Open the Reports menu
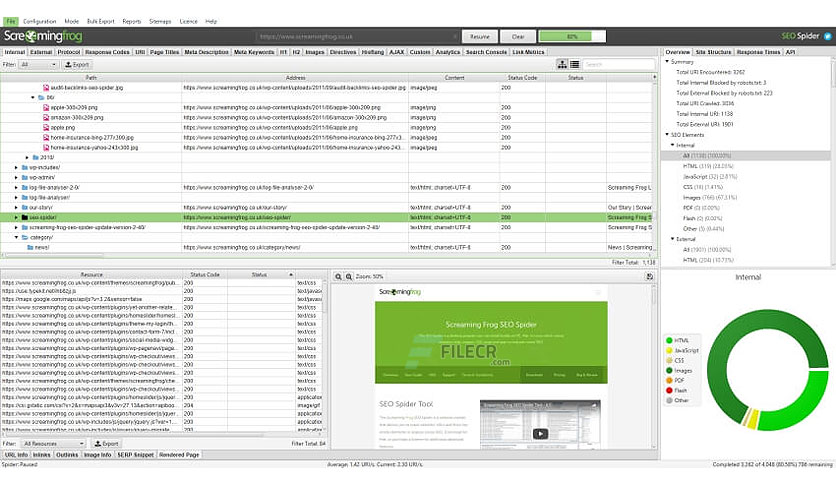Image resolution: width=836 pixels, height=484 pixels. (x=132, y=21)
